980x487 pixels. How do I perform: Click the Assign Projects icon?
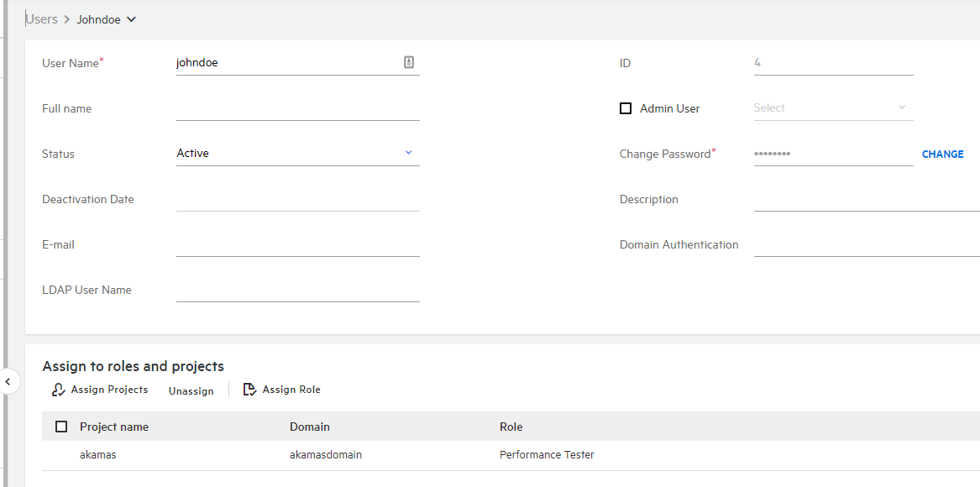coord(58,390)
